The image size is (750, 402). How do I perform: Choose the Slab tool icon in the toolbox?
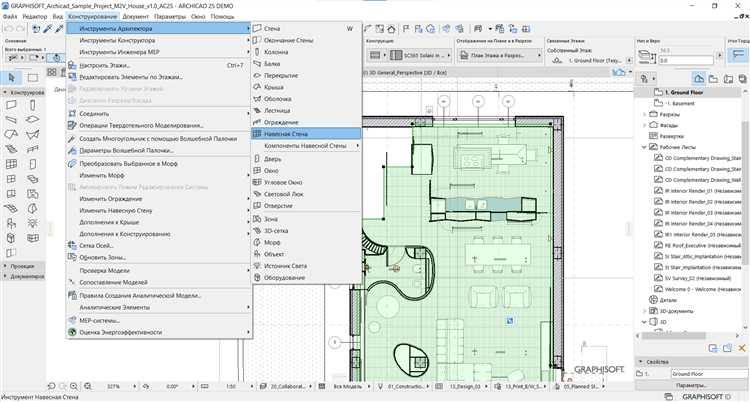coord(33,120)
